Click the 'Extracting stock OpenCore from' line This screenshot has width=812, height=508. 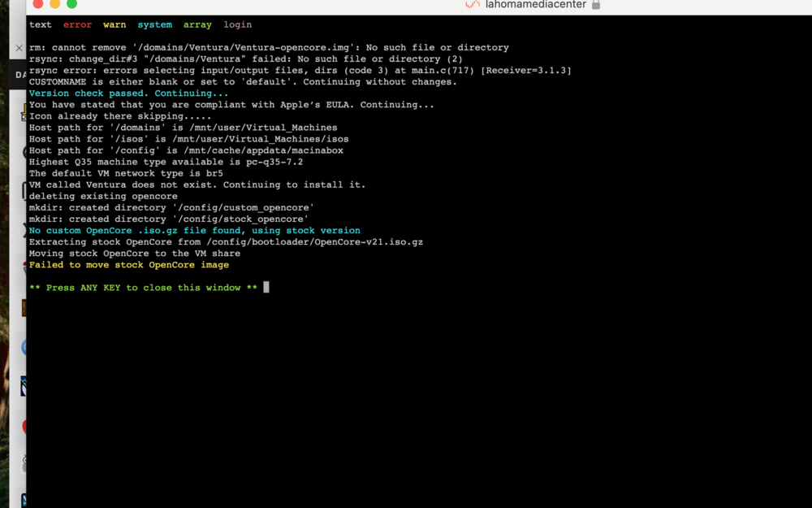[x=226, y=242]
